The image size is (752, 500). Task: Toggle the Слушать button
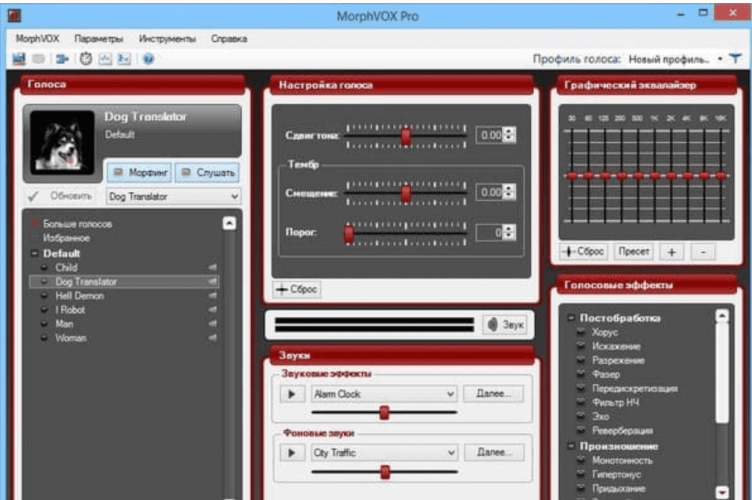pos(208,172)
